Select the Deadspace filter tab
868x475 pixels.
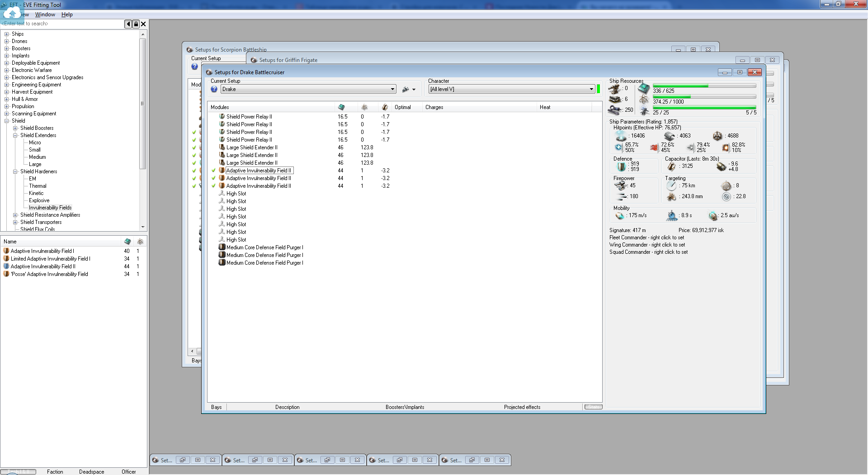(x=92, y=472)
